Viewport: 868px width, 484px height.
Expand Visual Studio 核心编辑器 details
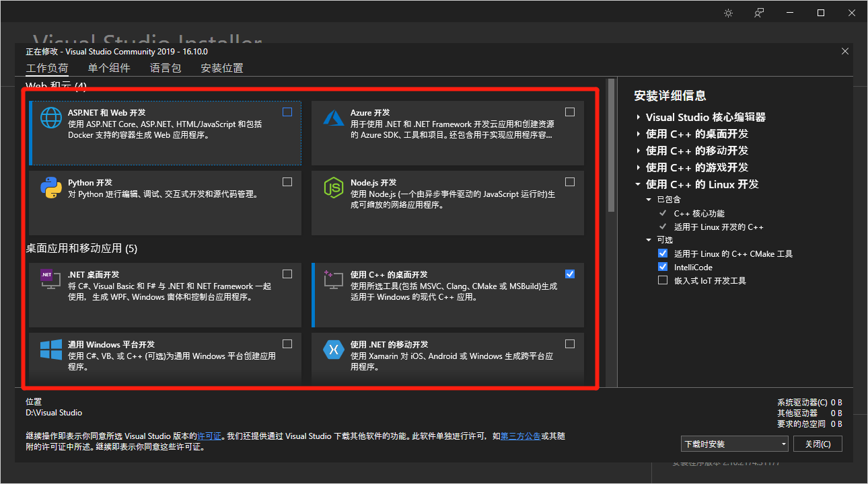tap(638, 117)
